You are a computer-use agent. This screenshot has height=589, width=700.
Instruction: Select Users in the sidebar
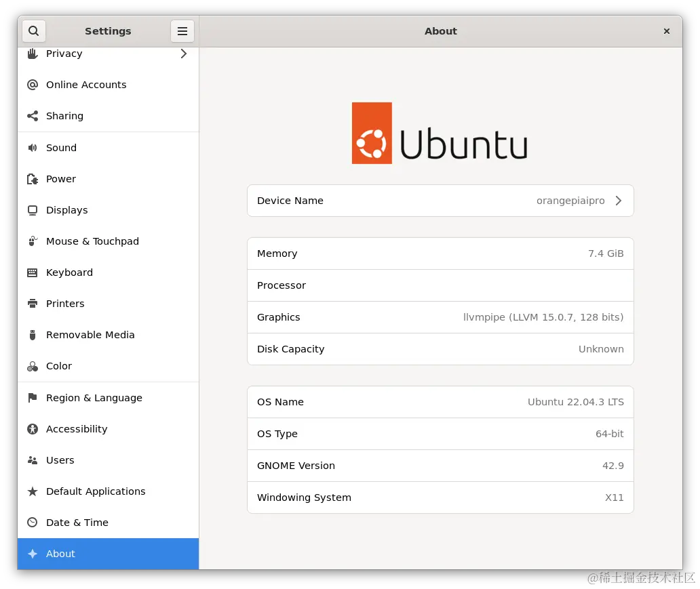[108, 460]
